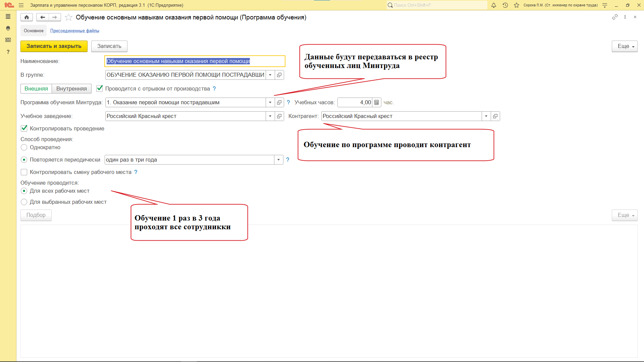Switch to Присоединенные файлы tab
The width and height of the screenshot is (644, 362).
(74, 31)
